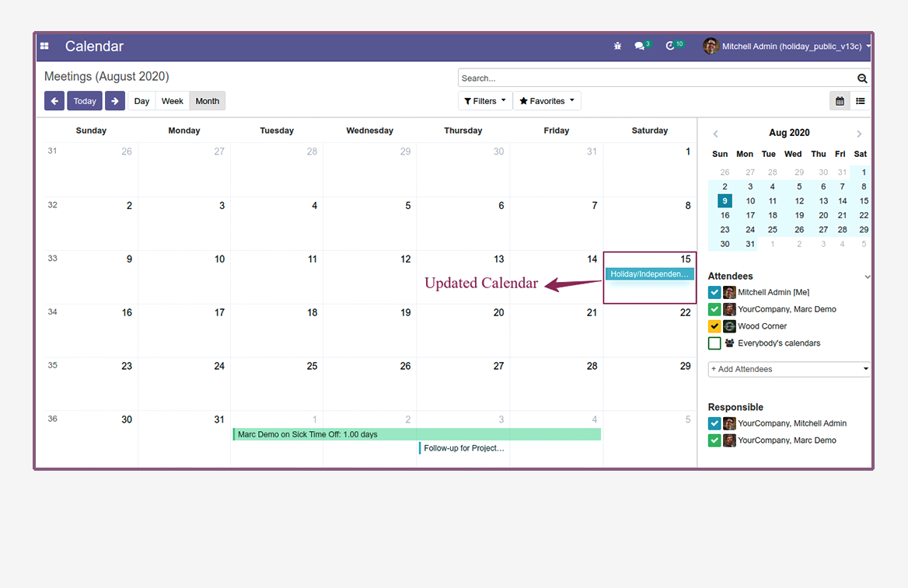The height and width of the screenshot is (588, 908).
Task: Open the apps grid menu icon
Action: [44, 47]
